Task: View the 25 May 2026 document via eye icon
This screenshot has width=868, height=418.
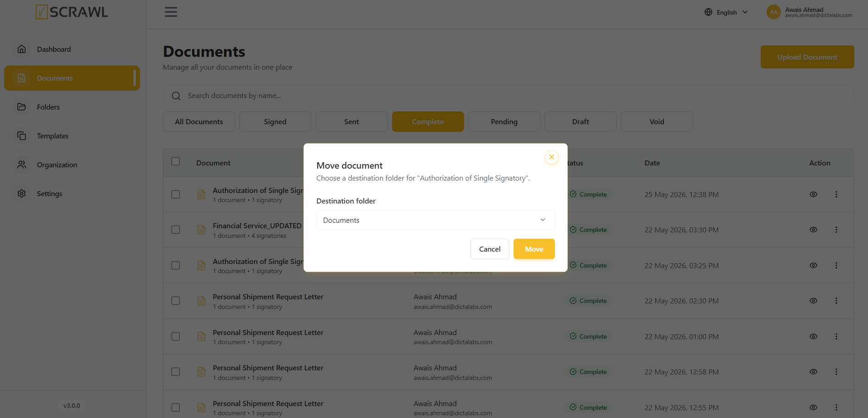Action: click(813, 194)
